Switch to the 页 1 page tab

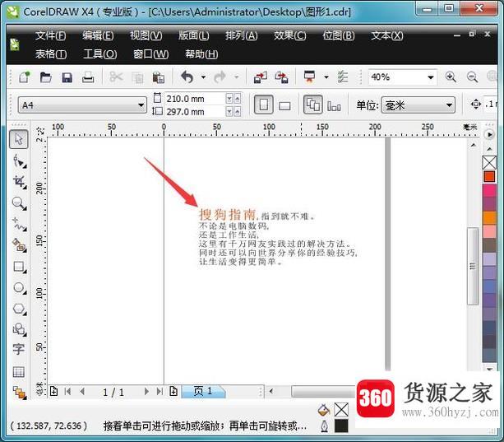[x=203, y=392]
